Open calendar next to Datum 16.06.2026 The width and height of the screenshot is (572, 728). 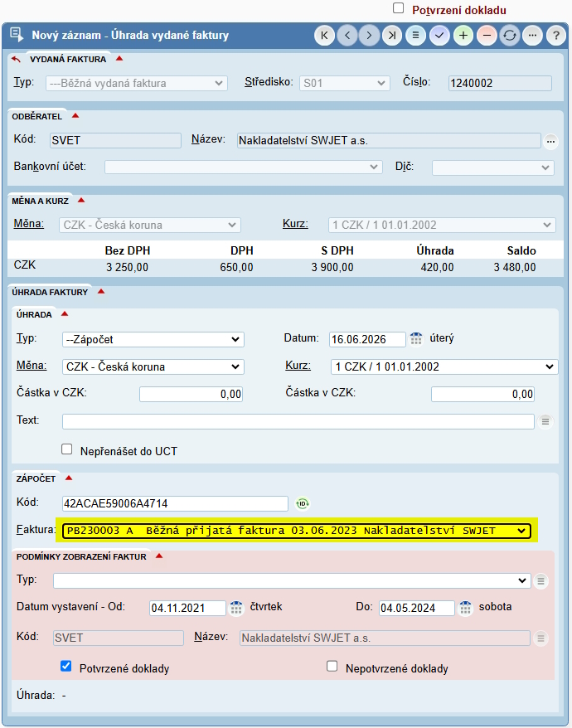[x=416, y=339]
